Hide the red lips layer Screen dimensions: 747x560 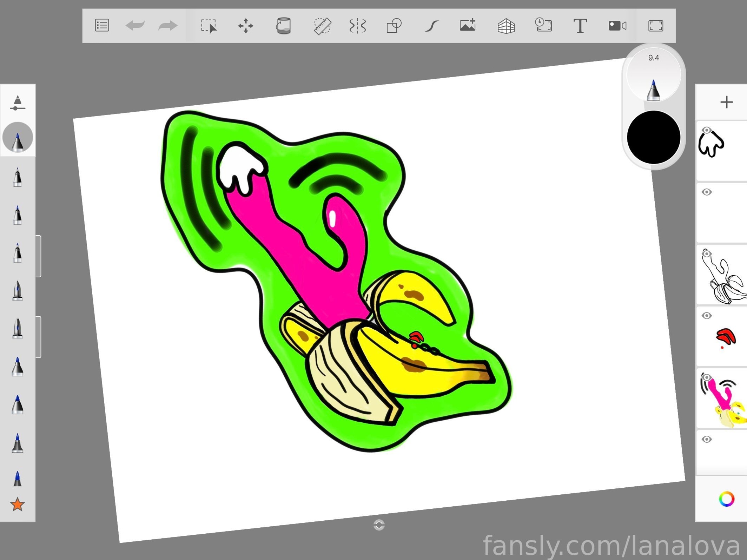(706, 316)
